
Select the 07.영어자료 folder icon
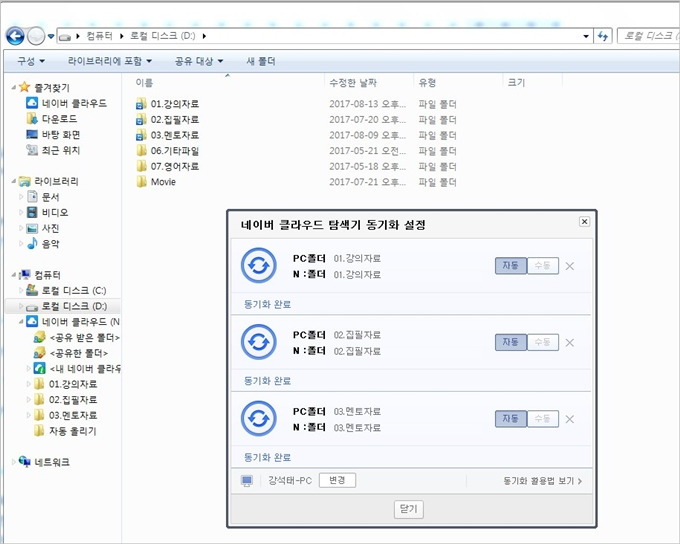[x=141, y=166]
